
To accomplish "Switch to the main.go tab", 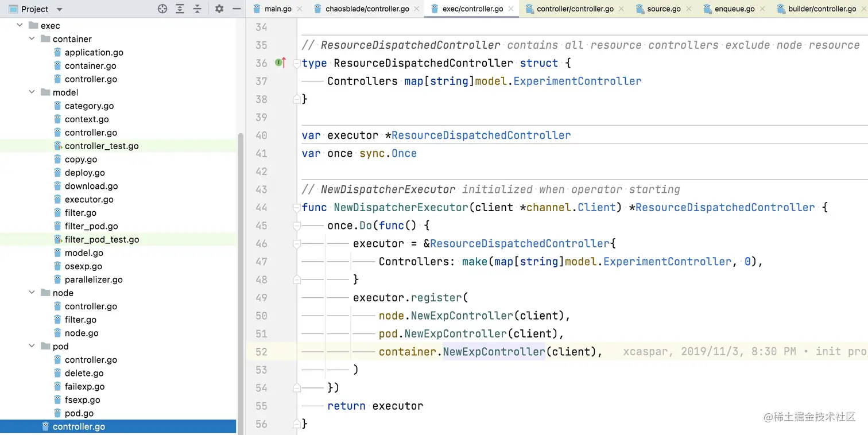I will pyautogui.click(x=278, y=9).
